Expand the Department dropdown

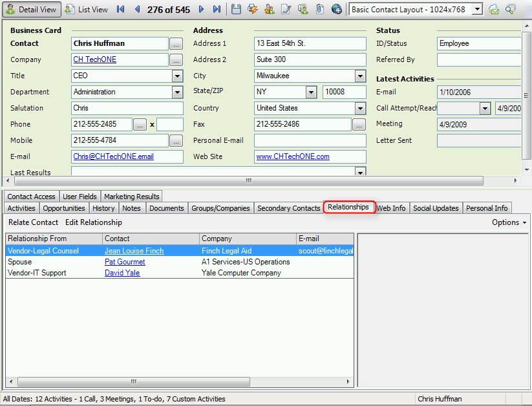click(177, 92)
